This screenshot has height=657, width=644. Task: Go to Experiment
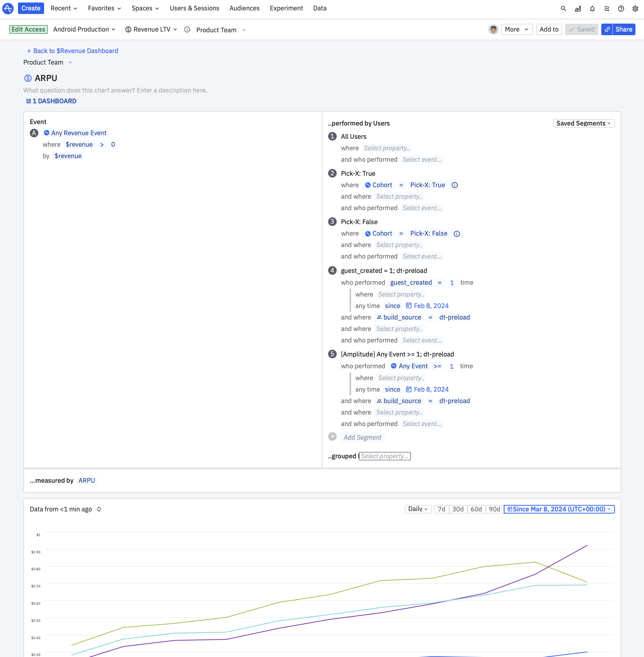pyautogui.click(x=286, y=8)
